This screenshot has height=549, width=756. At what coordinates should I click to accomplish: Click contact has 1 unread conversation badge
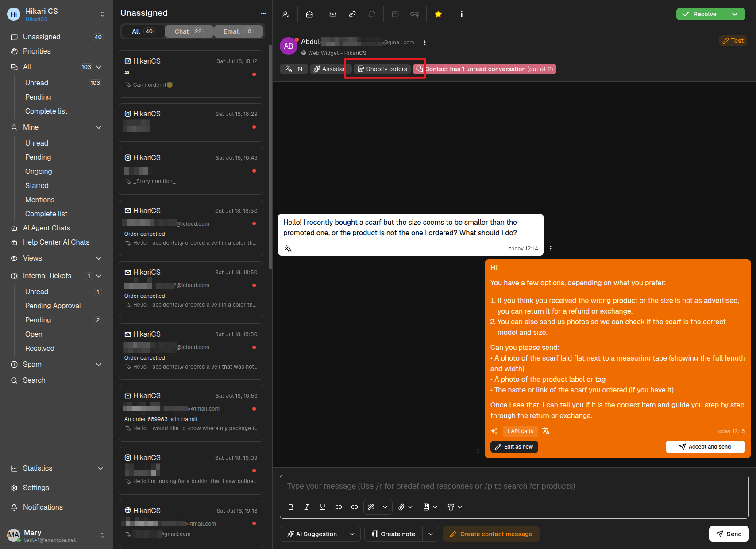coord(484,69)
